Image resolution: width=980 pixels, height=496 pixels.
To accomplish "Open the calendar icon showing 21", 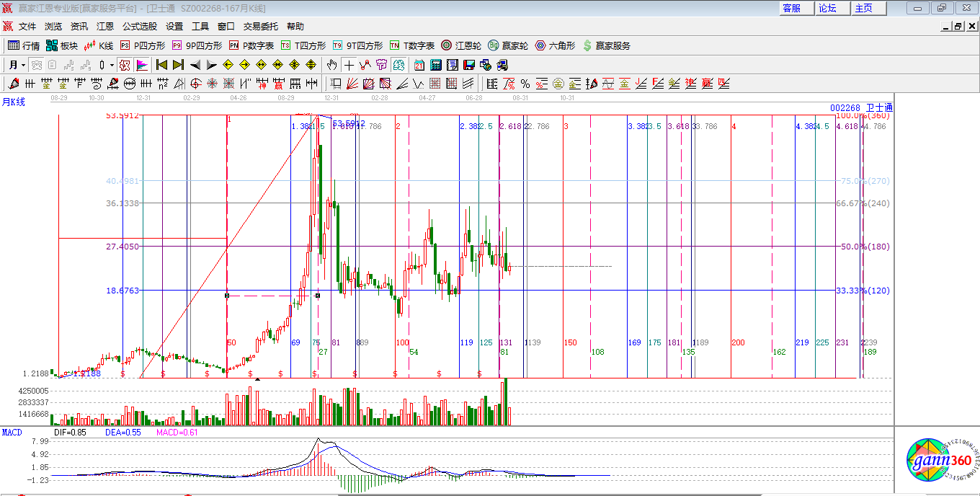I will pyautogui.click(x=419, y=65).
